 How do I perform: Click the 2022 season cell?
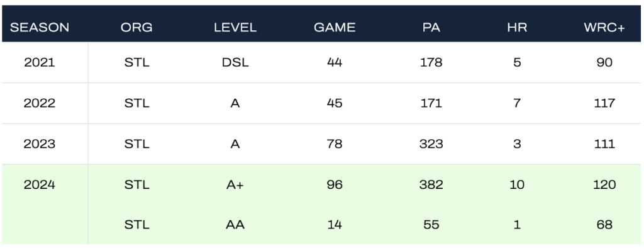tap(40, 103)
